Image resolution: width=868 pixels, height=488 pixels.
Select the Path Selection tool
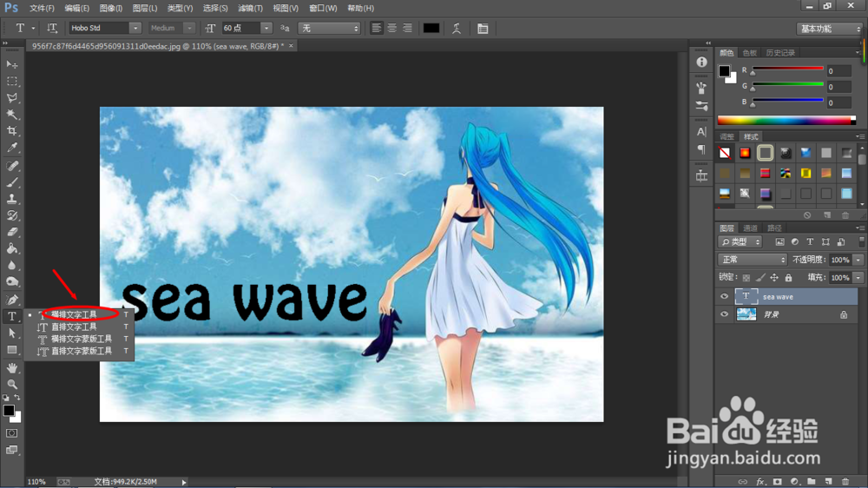(11, 333)
